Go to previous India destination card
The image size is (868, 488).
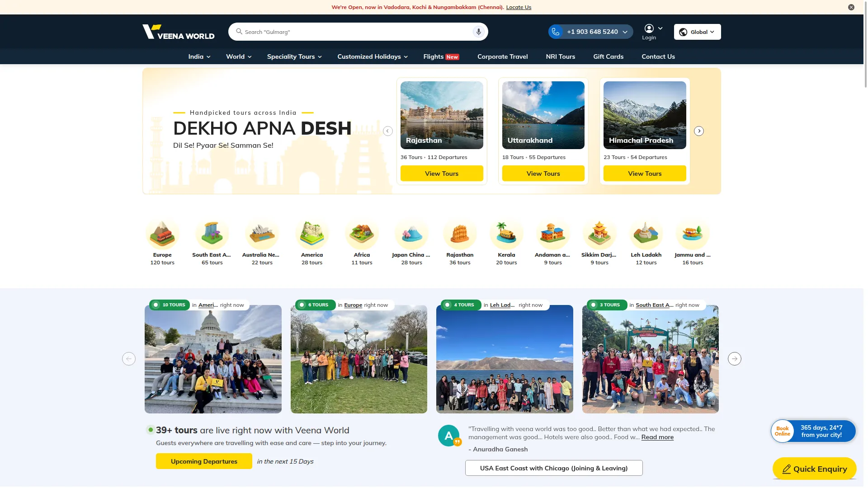pyautogui.click(x=388, y=131)
